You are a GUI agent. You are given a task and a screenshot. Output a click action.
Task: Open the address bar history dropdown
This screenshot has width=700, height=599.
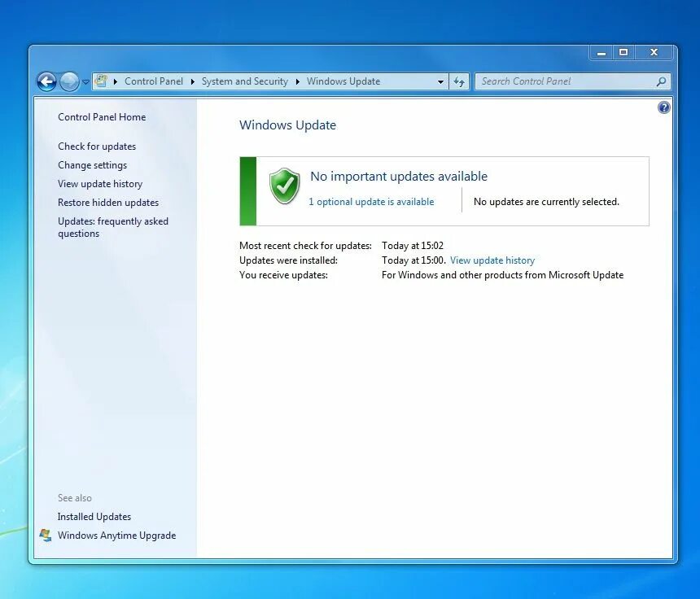point(440,81)
